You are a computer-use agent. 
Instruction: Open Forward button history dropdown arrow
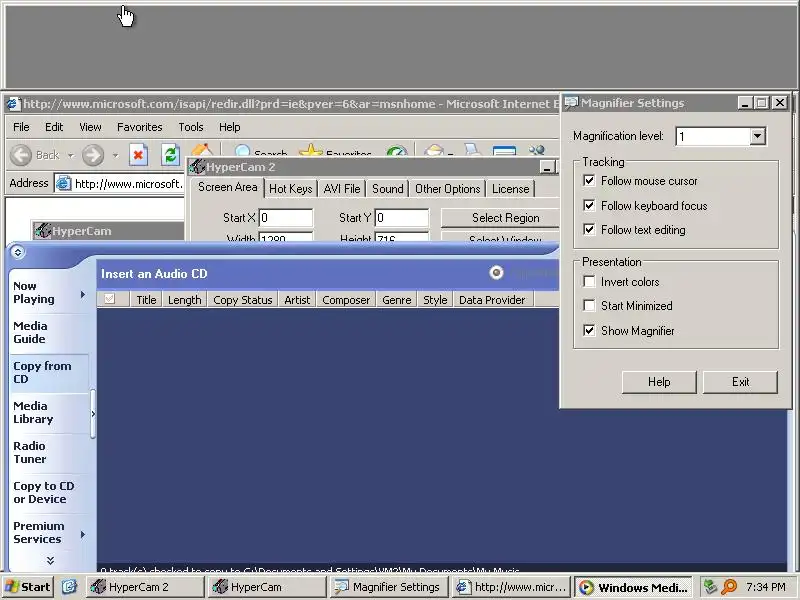click(115, 155)
